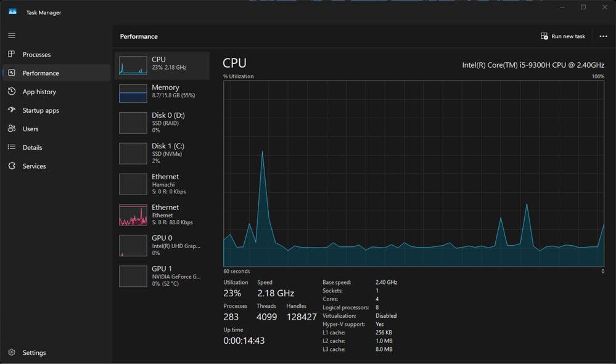Screen dimensions: 616x364
Task: Select the Memory usage thumbnail
Action: point(133,94)
